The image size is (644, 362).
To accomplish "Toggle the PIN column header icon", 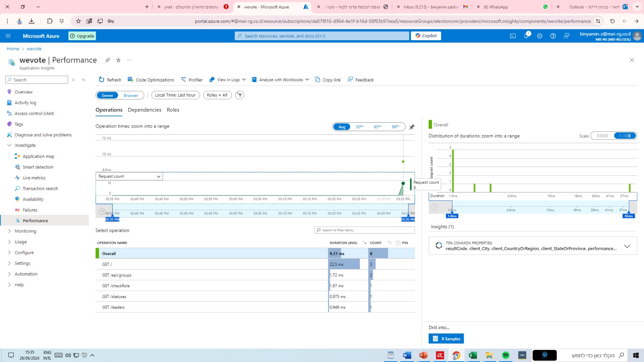I will click(x=398, y=243).
